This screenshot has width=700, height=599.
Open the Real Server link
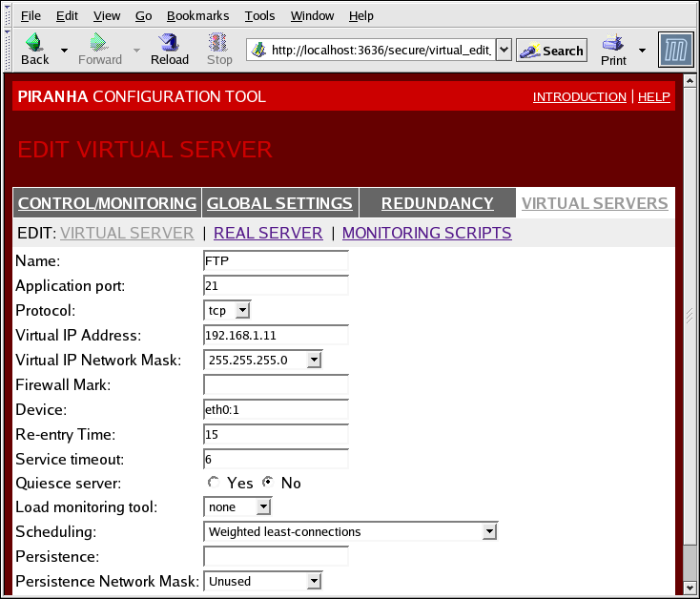pyautogui.click(x=268, y=233)
